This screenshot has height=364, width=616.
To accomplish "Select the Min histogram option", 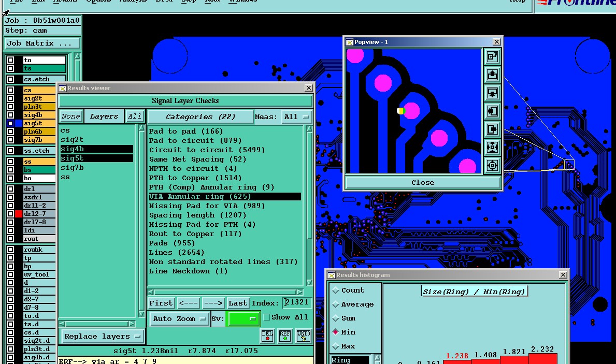I will 336,332.
